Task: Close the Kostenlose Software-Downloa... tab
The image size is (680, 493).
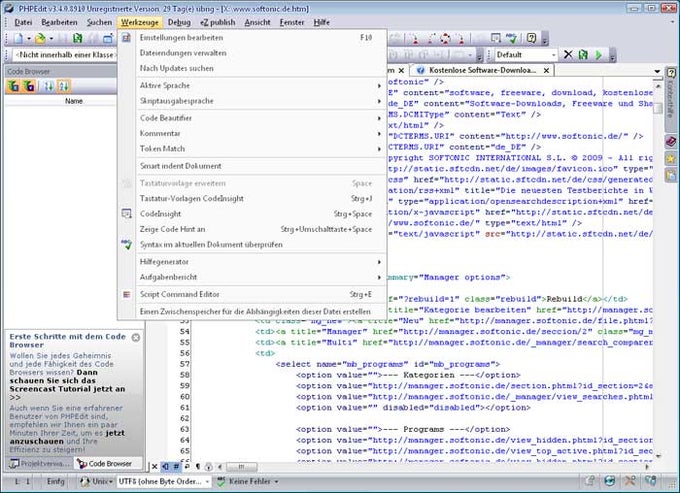Action: pyautogui.click(x=546, y=70)
